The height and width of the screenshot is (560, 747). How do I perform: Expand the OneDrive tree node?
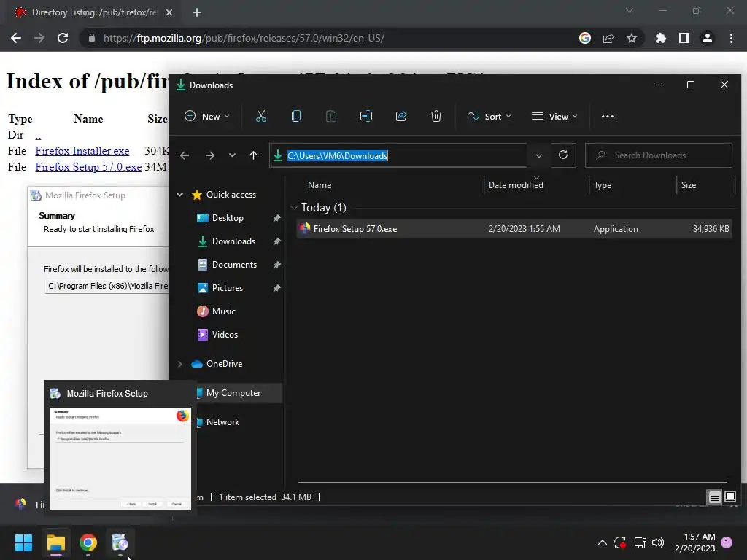point(180,364)
